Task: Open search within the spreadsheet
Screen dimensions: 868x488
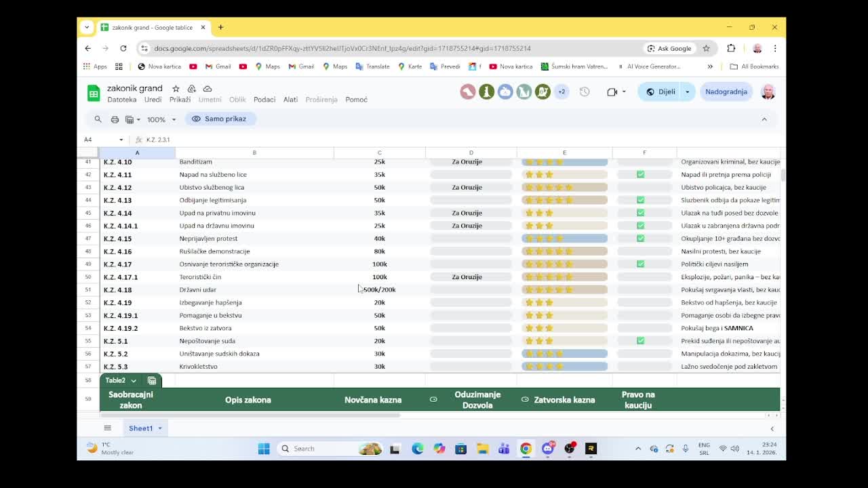Action: [x=98, y=119]
